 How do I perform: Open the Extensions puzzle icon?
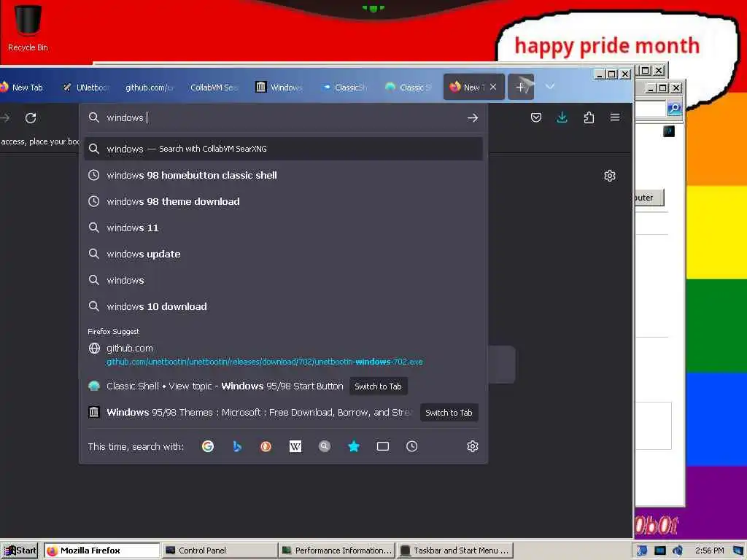589,117
